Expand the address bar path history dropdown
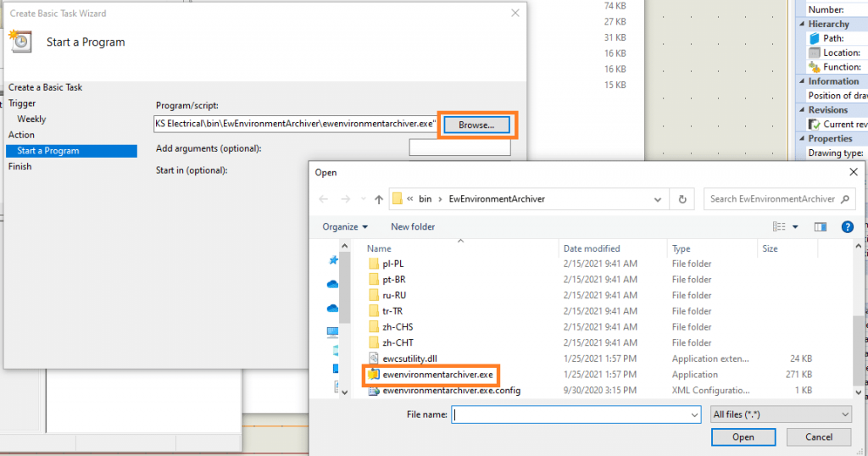 click(656, 199)
